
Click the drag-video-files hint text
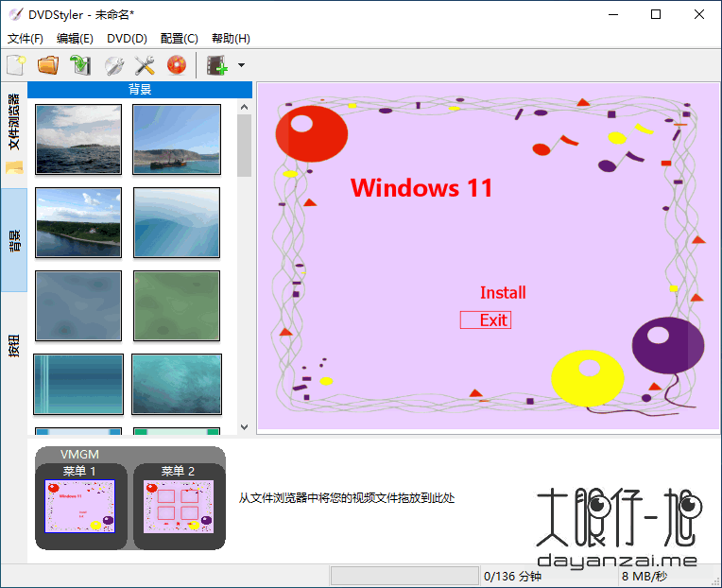pyautogui.click(x=347, y=498)
